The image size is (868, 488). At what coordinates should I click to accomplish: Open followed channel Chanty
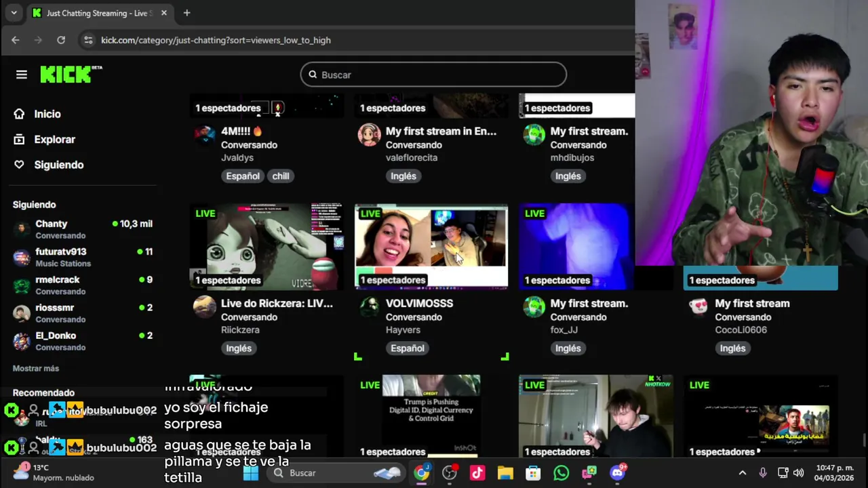(x=83, y=229)
